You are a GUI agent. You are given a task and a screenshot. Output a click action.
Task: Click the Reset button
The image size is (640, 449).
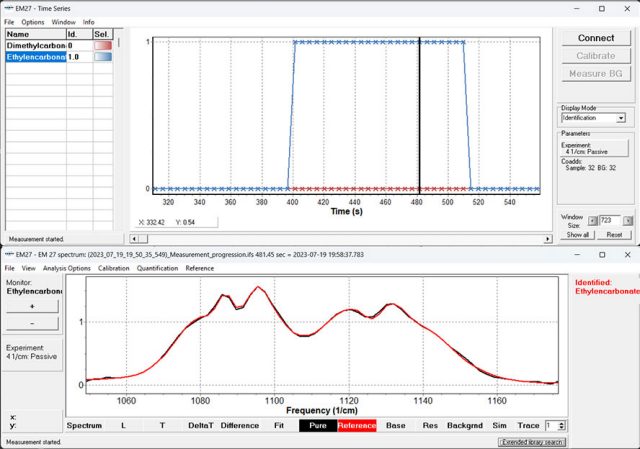(614, 235)
